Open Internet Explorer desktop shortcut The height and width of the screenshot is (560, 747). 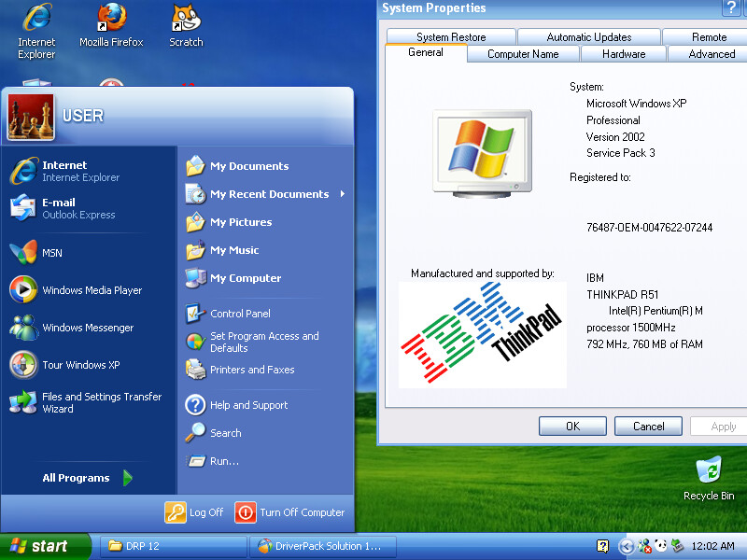coord(36,31)
